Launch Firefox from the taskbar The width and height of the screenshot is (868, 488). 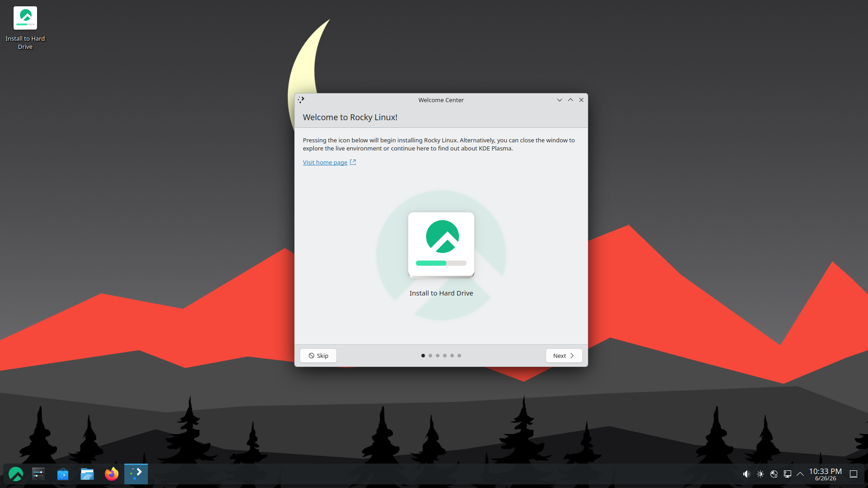(112, 474)
